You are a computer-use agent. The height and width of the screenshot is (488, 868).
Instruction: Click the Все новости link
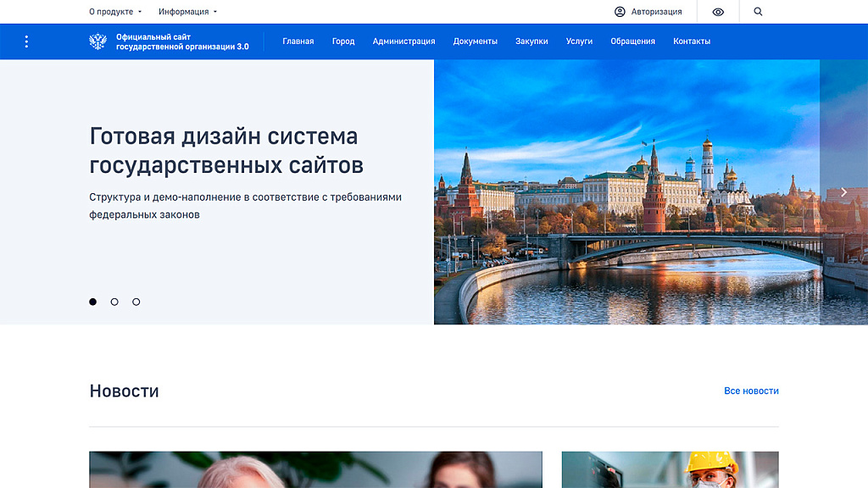[751, 391]
